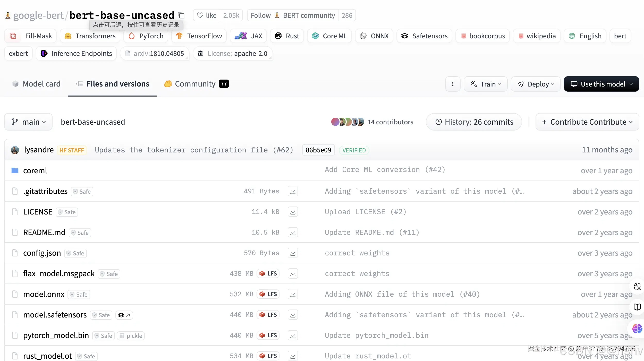
Task: Copy the model name with the copy icon
Action: (x=181, y=15)
